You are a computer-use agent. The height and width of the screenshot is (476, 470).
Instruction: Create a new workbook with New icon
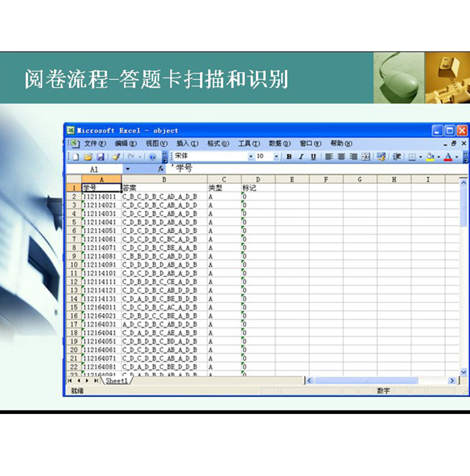[76, 157]
